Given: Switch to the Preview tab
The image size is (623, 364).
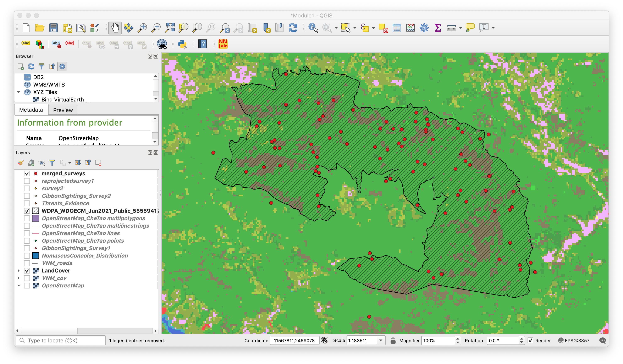Looking at the screenshot, I should coord(63,110).
